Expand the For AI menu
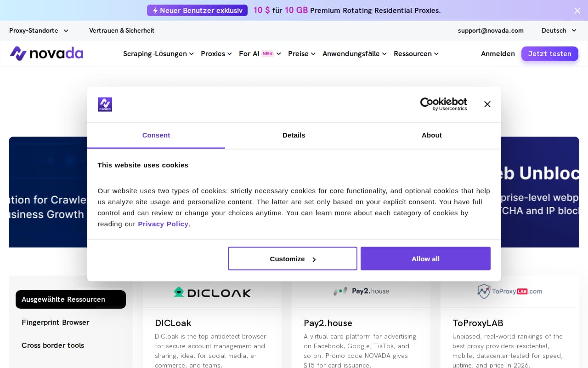The width and height of the screenshot is (588, 368). 260,54
